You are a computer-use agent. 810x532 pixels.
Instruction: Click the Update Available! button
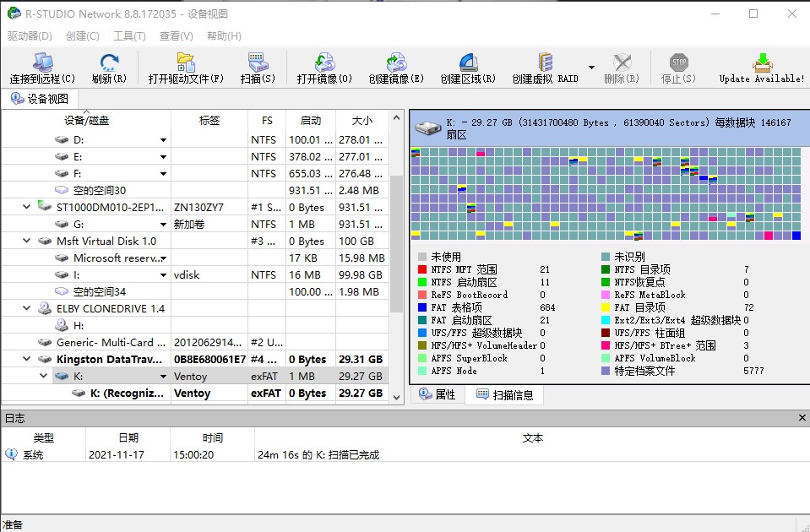763,68
